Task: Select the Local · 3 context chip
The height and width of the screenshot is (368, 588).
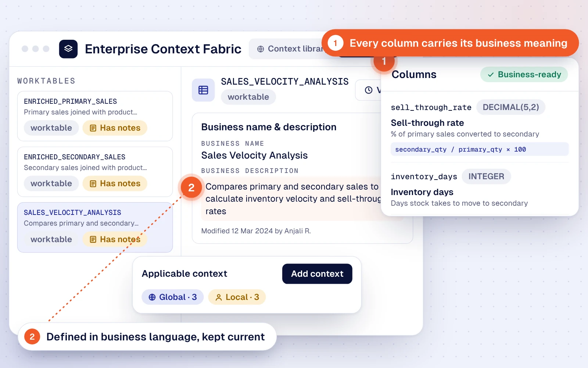Action: tap(237, 297)
